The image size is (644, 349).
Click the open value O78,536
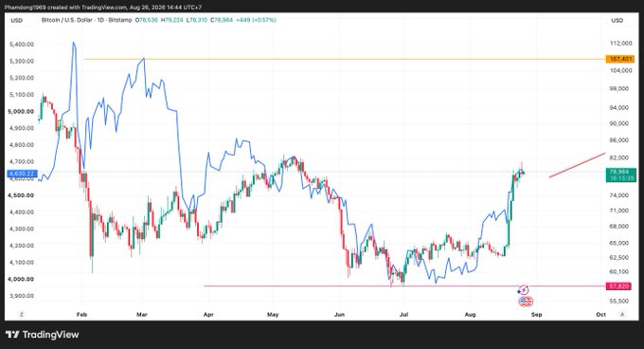[x=147, y=20]
